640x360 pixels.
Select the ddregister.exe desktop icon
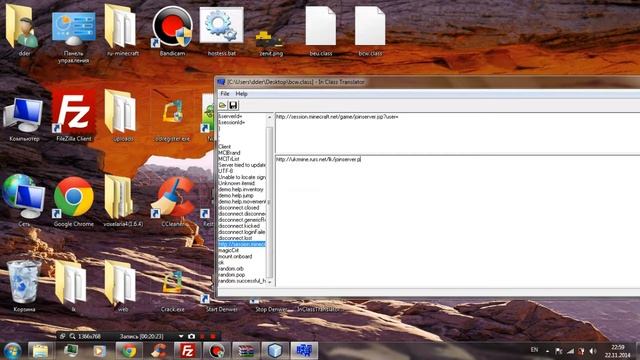[x=172, y=119]
